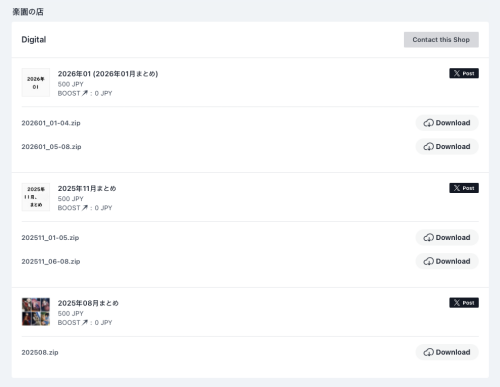Open the 2025年11月まとめ title link
This screenshot has width=500, height=387.
point(87,188)
